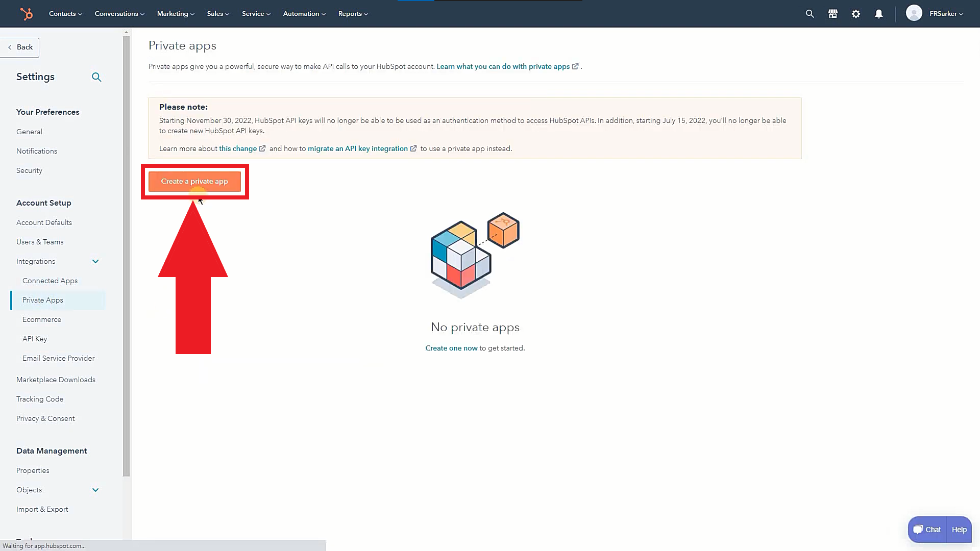Open Automation menu
Screen dimensions: 980x551
pyautogui.click(x=304, y=14)
